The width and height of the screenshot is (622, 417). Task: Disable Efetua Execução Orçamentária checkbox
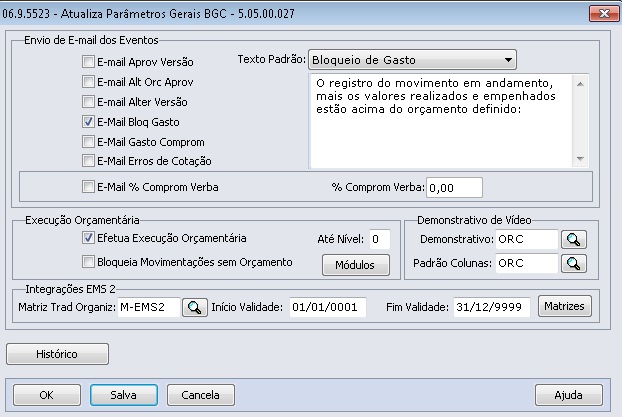click(x=88, y=238)
